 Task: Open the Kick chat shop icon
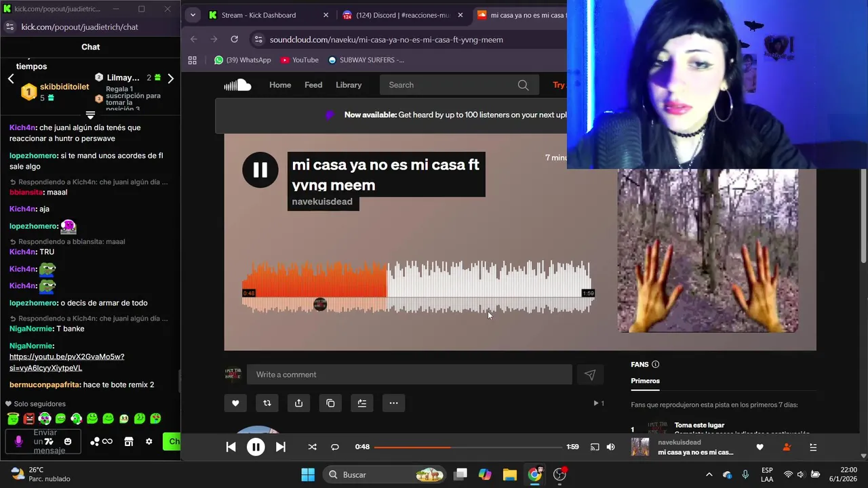tap(129, 441)
